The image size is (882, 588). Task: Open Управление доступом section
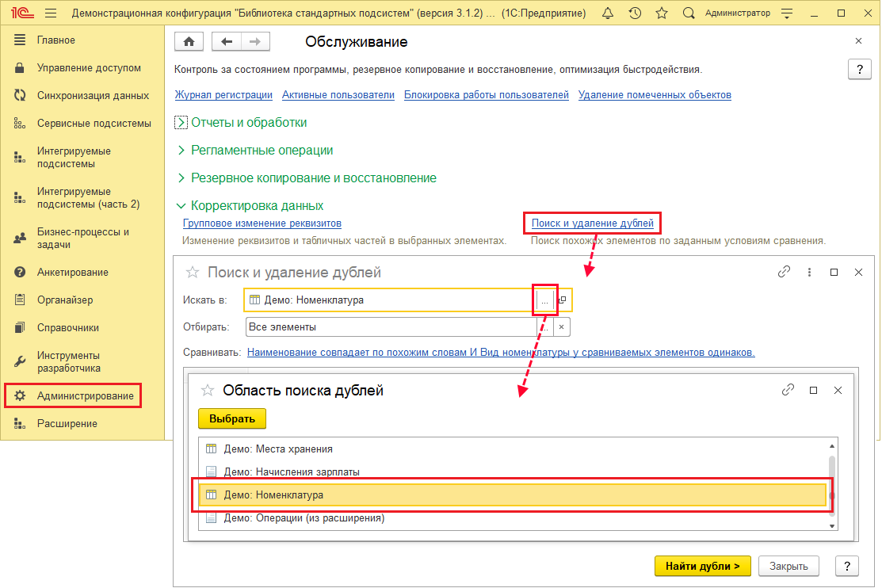click(82, 68)
